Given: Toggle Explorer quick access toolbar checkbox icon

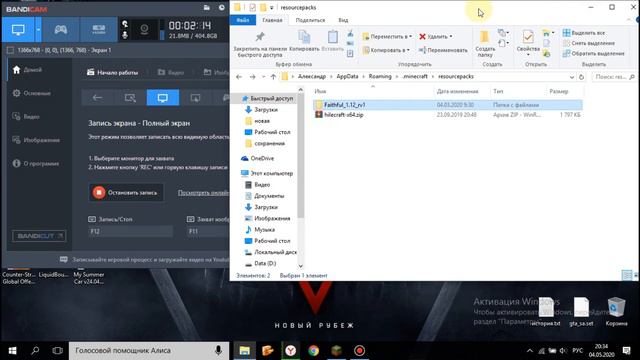Looking at the screenshot, I should click(252, 7).
